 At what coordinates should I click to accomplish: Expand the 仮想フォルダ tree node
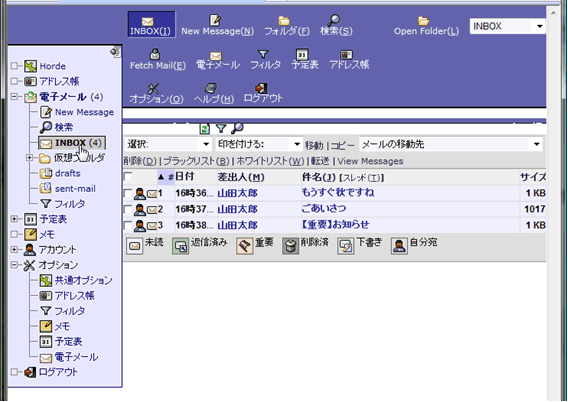pyautogui.click(x=29, y=158)
